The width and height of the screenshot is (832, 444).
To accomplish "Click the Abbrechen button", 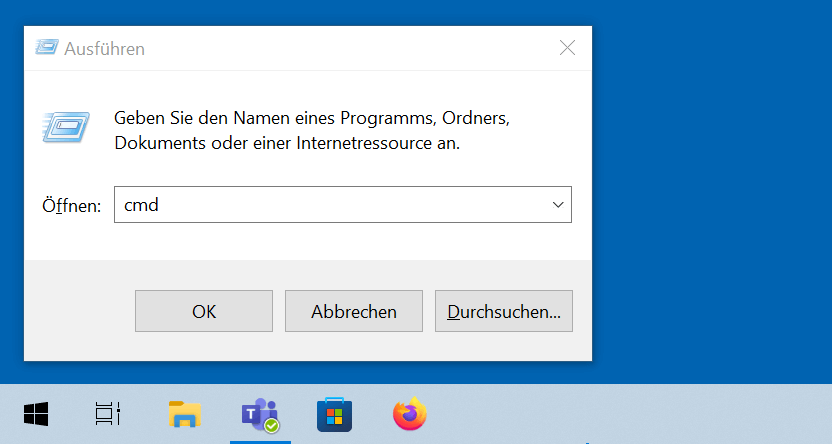I will click(354, 311).
